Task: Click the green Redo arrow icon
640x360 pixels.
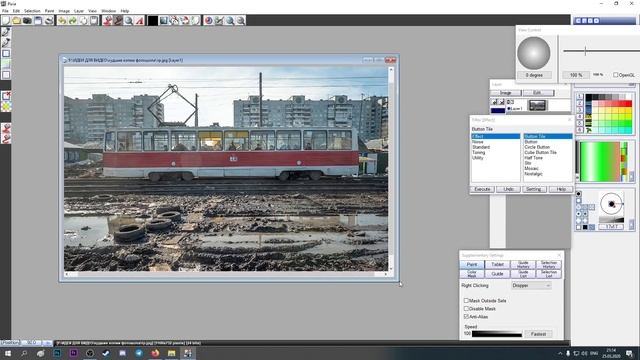Action: pos(73,20)
